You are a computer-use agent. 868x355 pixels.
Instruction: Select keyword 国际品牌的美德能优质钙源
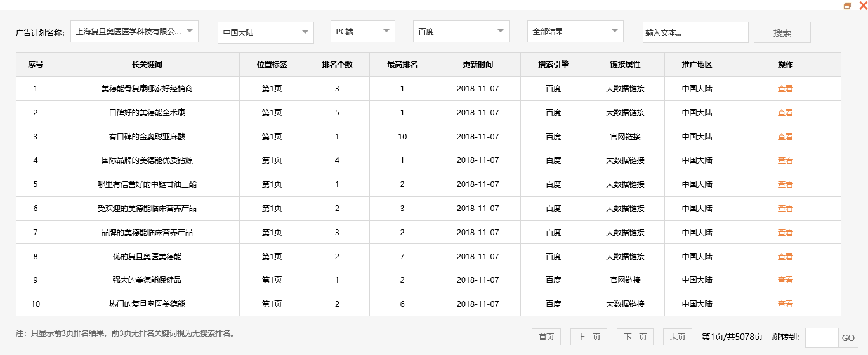(147, 160)
